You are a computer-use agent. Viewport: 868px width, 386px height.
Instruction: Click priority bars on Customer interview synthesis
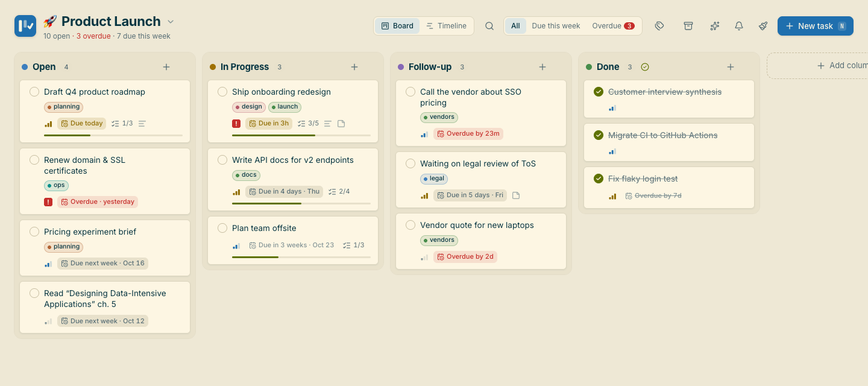coord(612,109)
